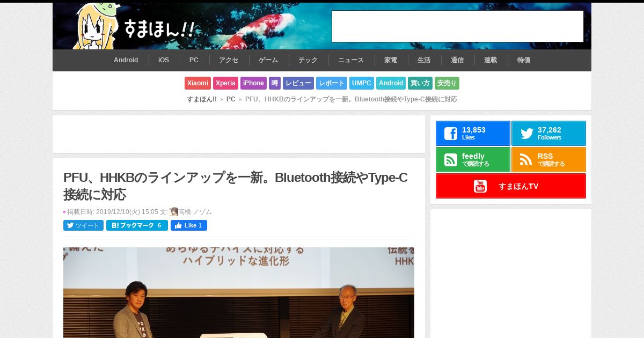The image size is (644, 338).
Task: Select the teal Android tag
Action: (x=391, y=83)
